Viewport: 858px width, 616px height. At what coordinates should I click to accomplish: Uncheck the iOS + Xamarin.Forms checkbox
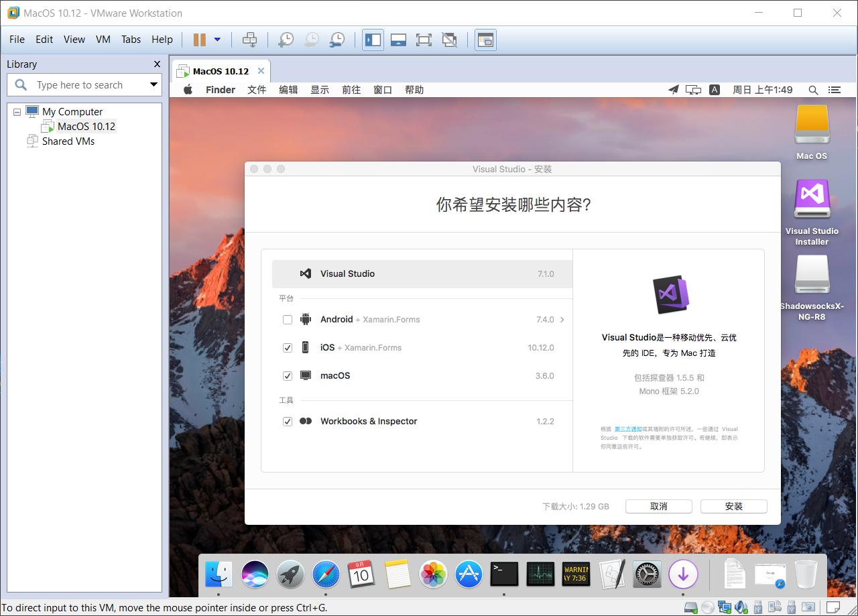pyautogui.click(x=288, y=348)
